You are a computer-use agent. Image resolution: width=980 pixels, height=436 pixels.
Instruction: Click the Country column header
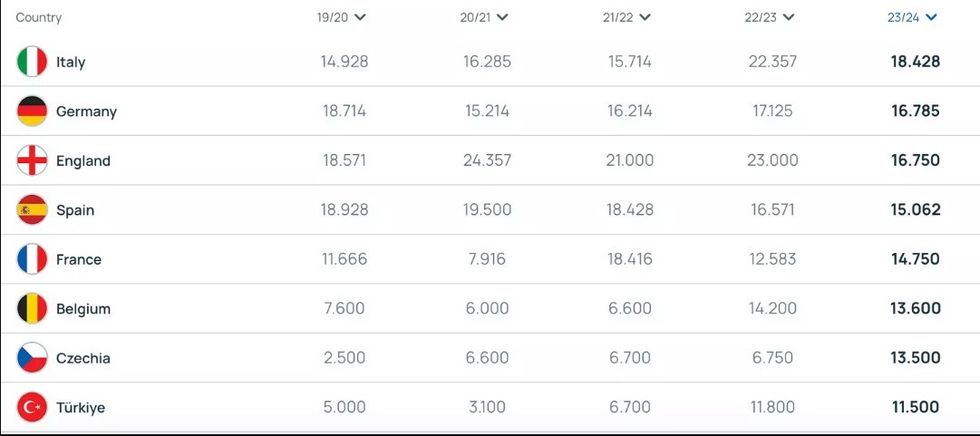39,18
